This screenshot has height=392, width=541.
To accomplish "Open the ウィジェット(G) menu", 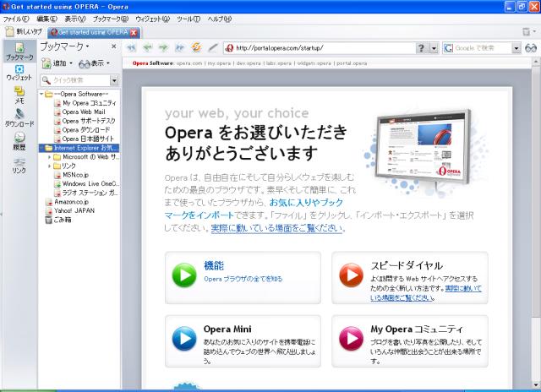I will pos(152,19).
